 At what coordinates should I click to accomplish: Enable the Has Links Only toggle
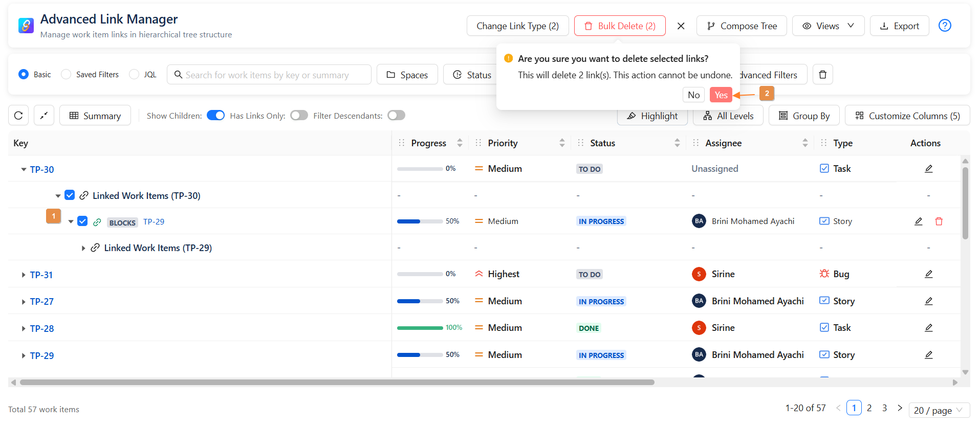point(299,116)
